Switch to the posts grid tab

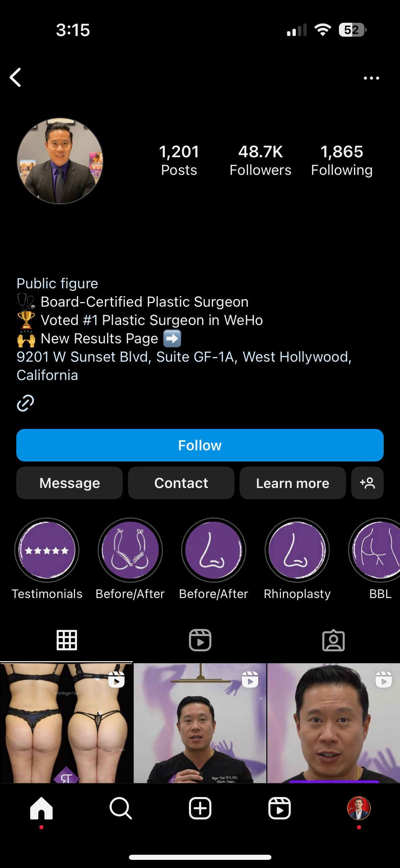[x=67, y=640]
